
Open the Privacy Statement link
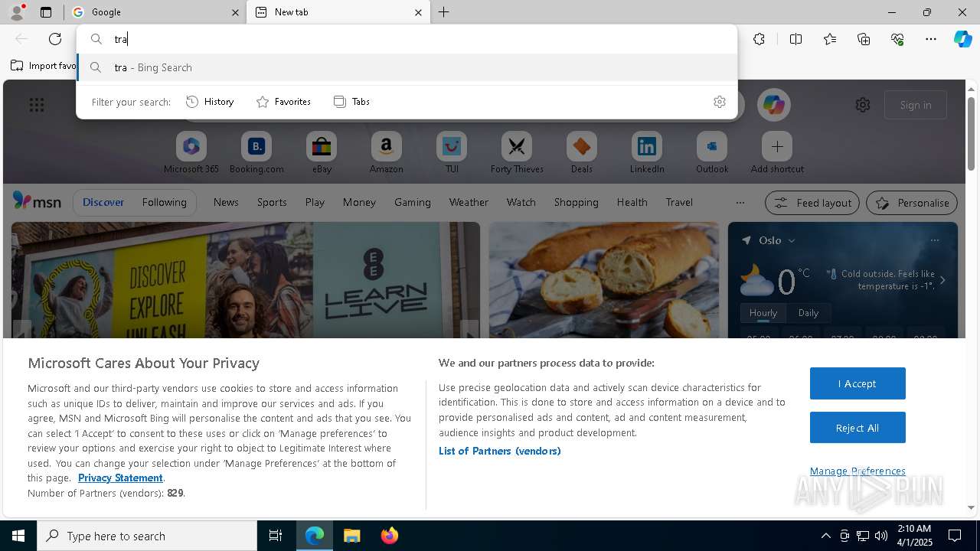pyautogui.click(x=120, y=478)
